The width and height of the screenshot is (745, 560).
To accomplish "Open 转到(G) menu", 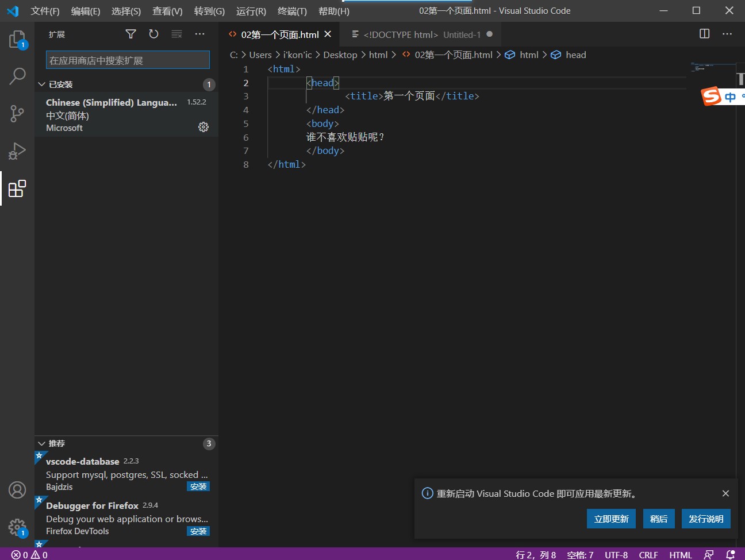I will click(x=209, y=11).
